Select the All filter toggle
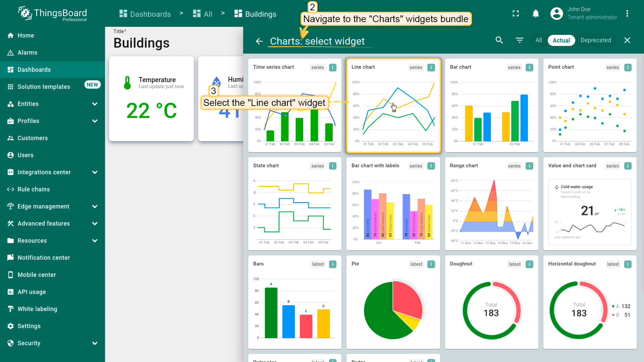Viewport: 644px width, 362px height. [x=539, y=40]
